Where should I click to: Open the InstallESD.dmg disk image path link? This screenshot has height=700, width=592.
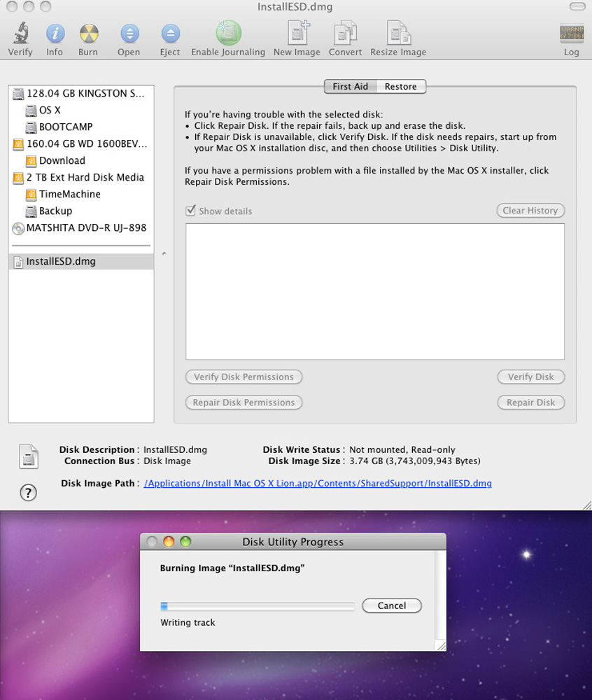318,484
